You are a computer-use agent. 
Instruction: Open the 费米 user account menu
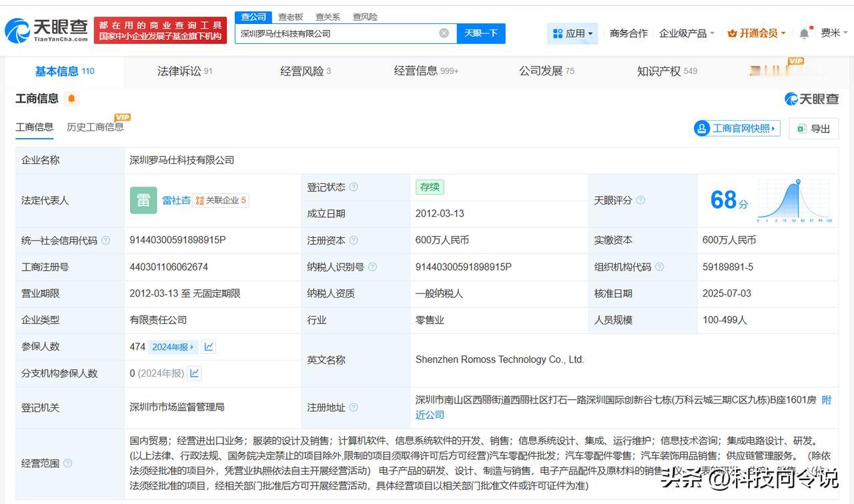pos(833,33)
